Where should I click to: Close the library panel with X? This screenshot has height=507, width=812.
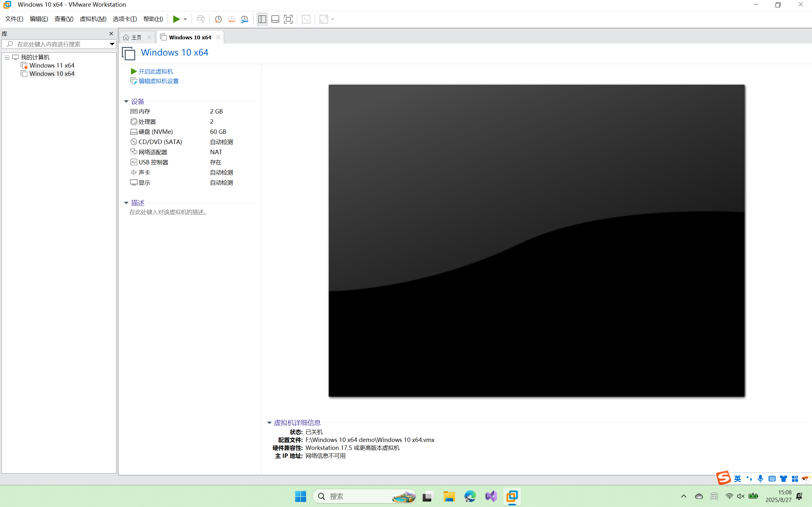click(x=111, y=34)
